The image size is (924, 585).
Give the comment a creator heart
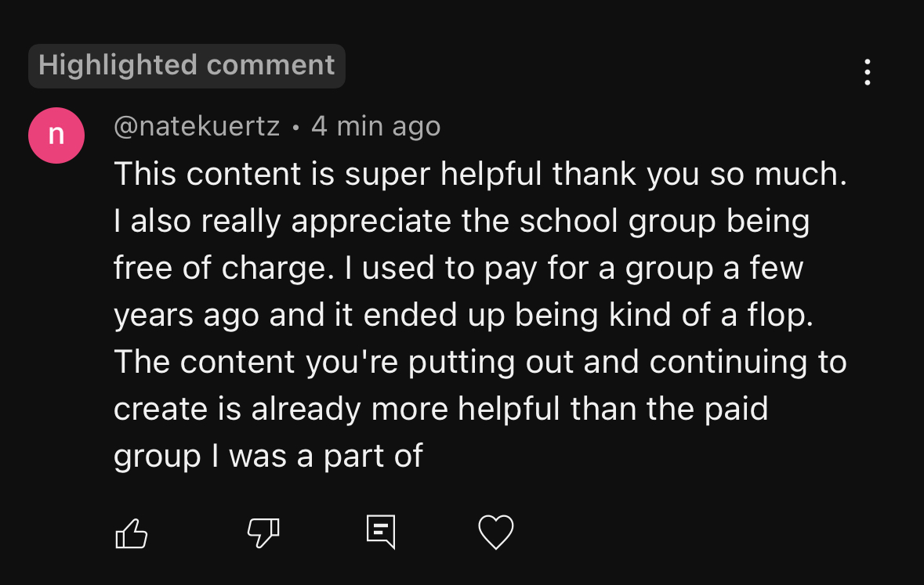[495, 532]
